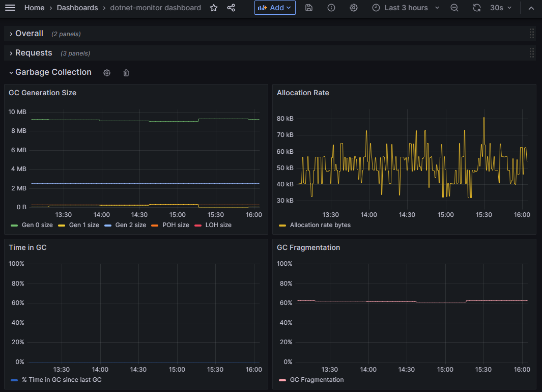Refresh the dashboard now

[477, 8]
